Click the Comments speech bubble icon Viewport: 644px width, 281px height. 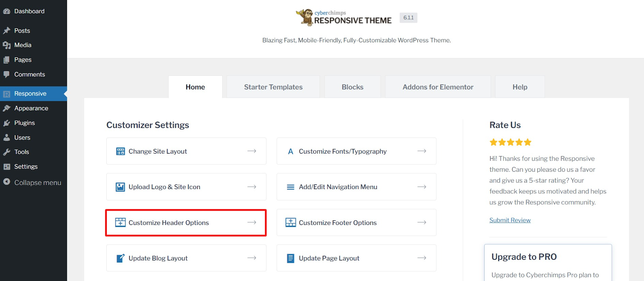(6, 75)
